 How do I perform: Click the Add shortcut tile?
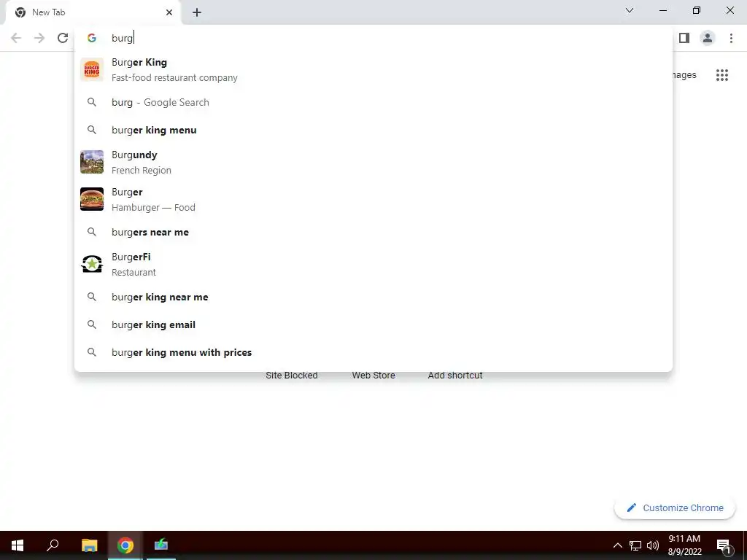(x=455, y=376)
